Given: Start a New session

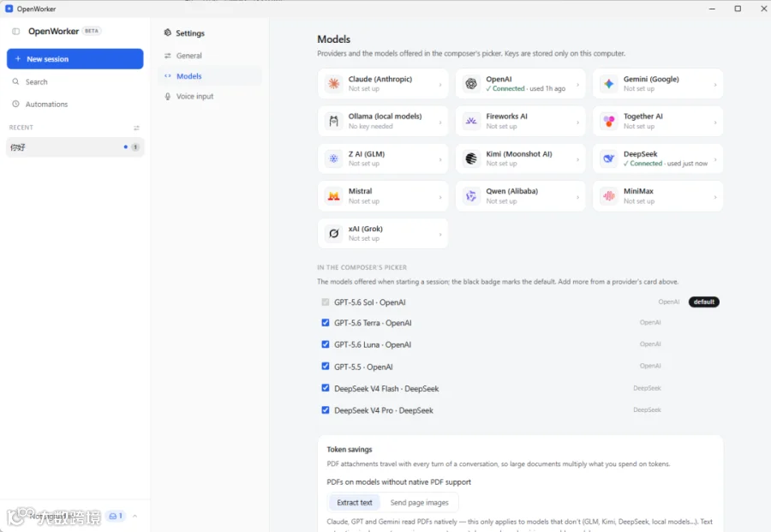Looking at the screenshot, I should pyautogui.click(x=75, y=58).
